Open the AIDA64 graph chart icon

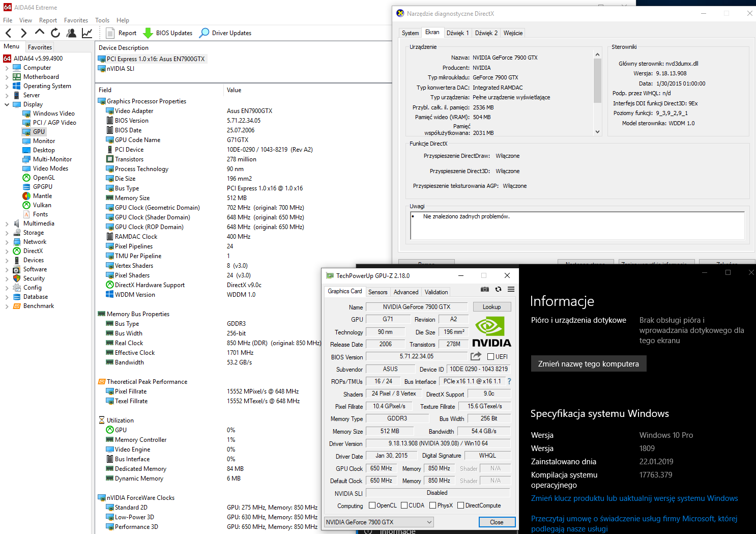tap(87, 33)
